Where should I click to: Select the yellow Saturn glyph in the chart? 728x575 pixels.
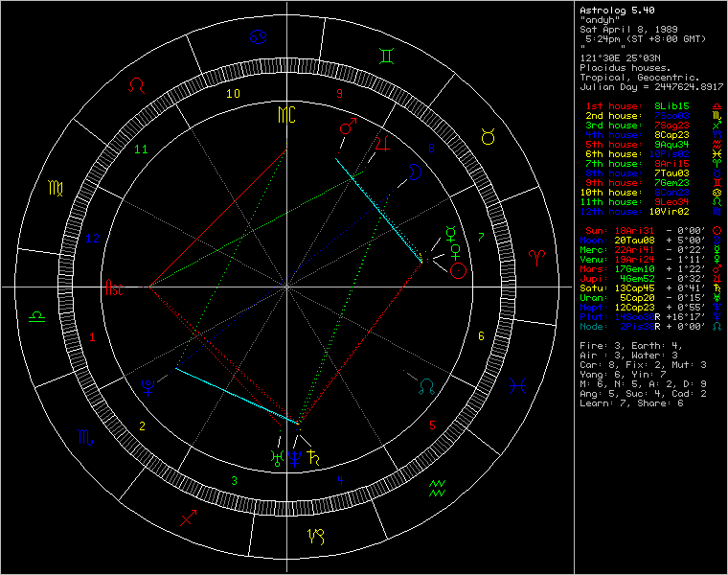[312, 457]
